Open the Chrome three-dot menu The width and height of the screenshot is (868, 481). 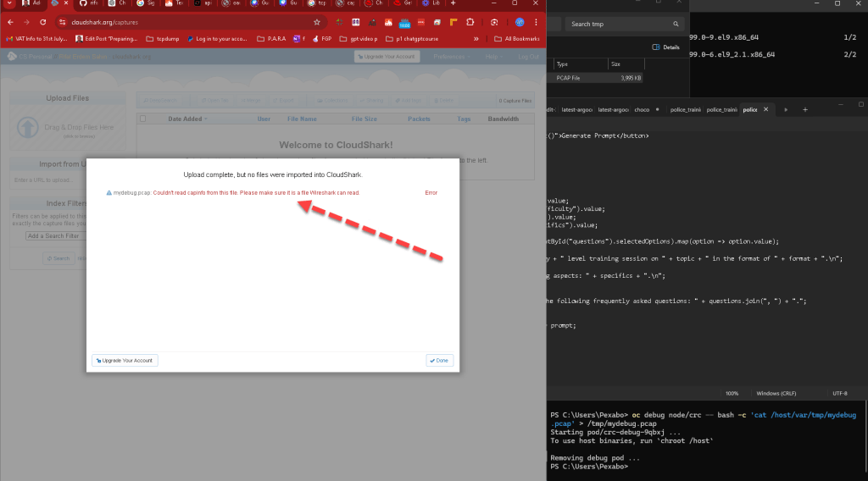click(x=536, y=22)
